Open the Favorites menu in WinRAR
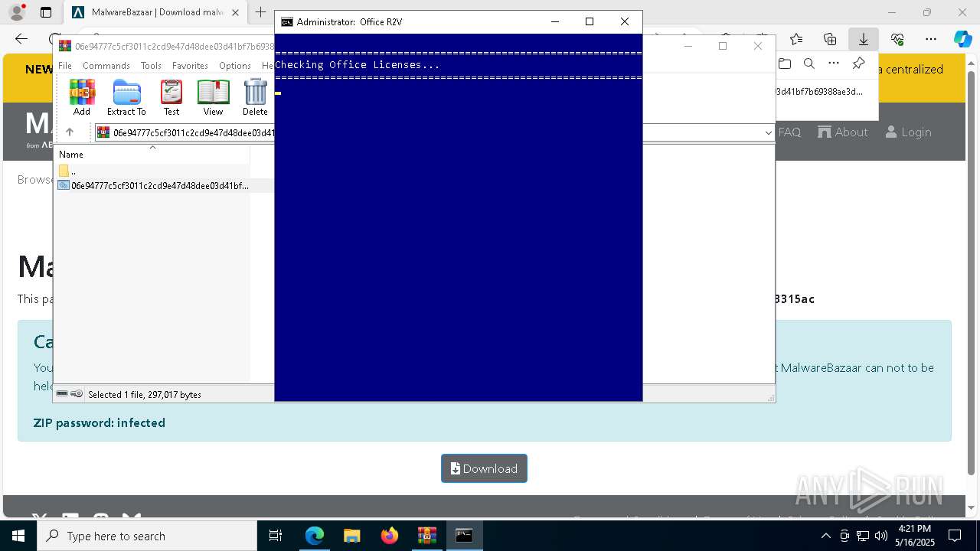 pos(190,66)
